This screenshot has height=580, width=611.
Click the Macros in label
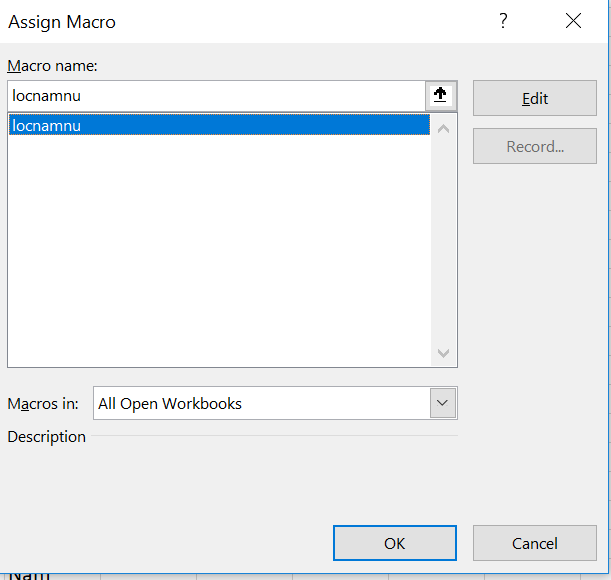coord(42,404)
